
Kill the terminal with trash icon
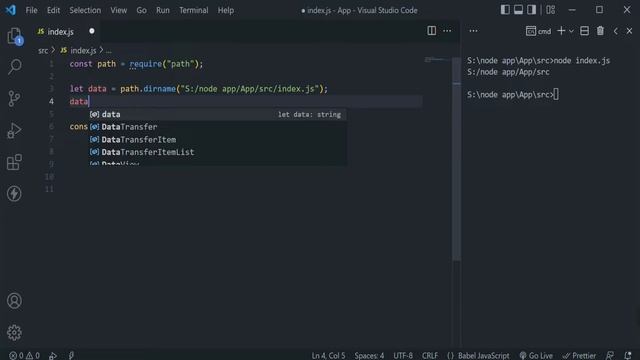click(600, 31)
